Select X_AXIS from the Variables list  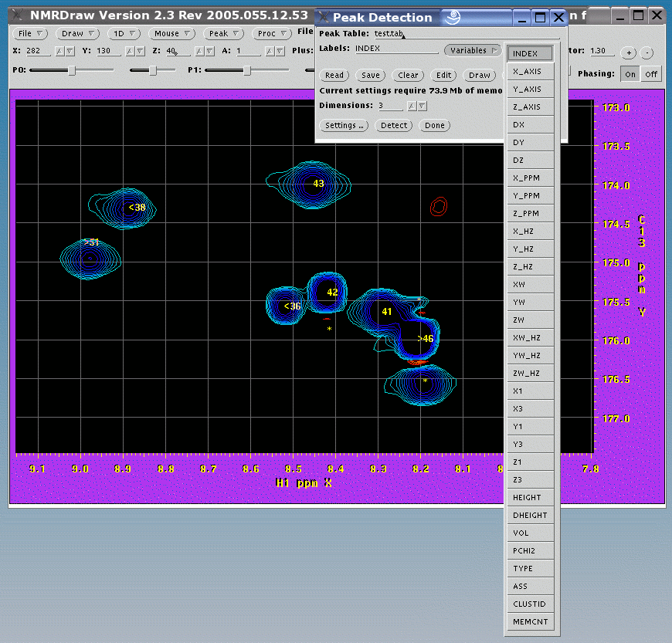(x=530, y=72)
